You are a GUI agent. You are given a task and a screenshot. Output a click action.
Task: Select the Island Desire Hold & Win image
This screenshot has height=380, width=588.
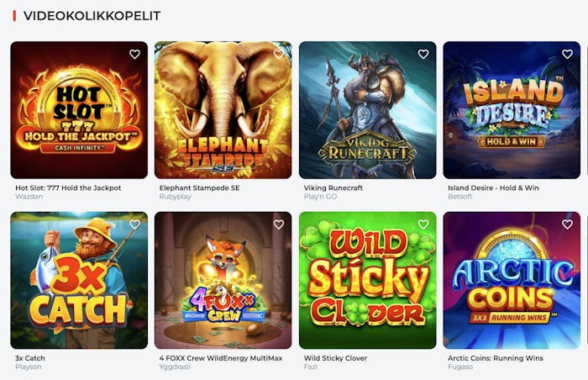512,110
